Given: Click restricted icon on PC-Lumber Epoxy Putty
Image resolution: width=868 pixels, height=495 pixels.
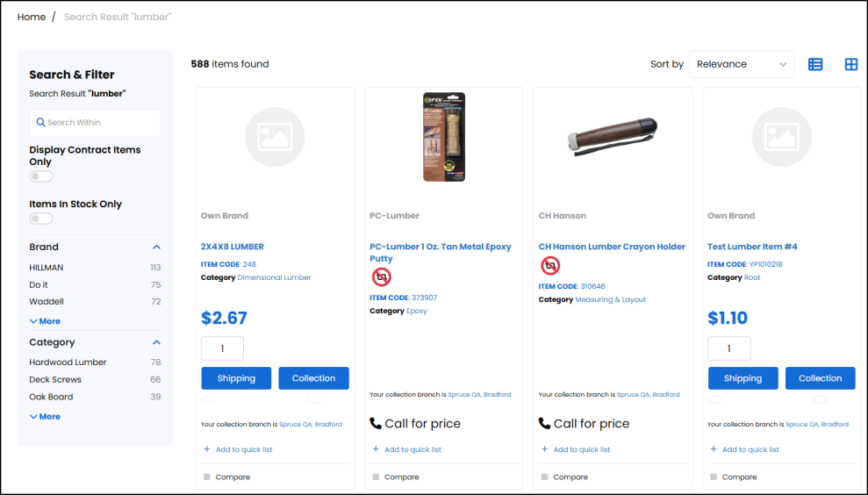Looking at the screenshot, I should [381, 277].
